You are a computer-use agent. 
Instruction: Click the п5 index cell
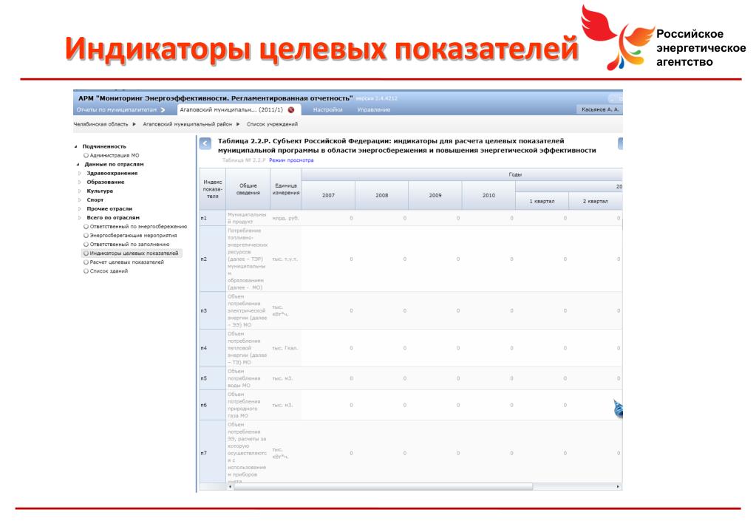pos(213,378)
